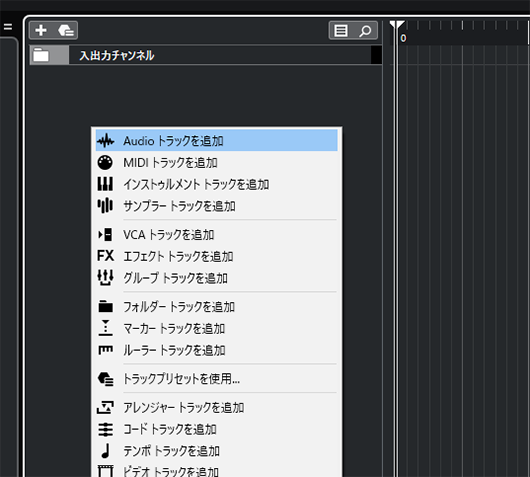This screenshot has width=530, height=477.
Task: Choose MIDI トラックを追加
Action: [216, 163]
